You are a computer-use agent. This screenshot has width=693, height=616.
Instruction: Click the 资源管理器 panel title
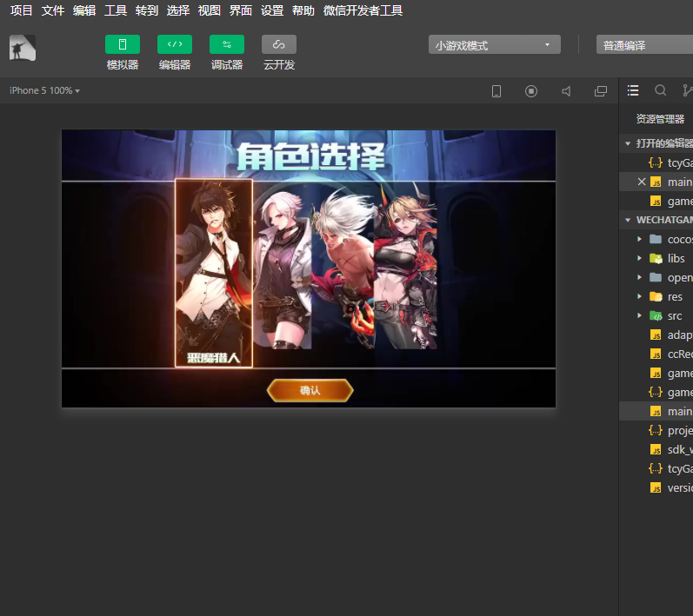(x=660, y=119)
